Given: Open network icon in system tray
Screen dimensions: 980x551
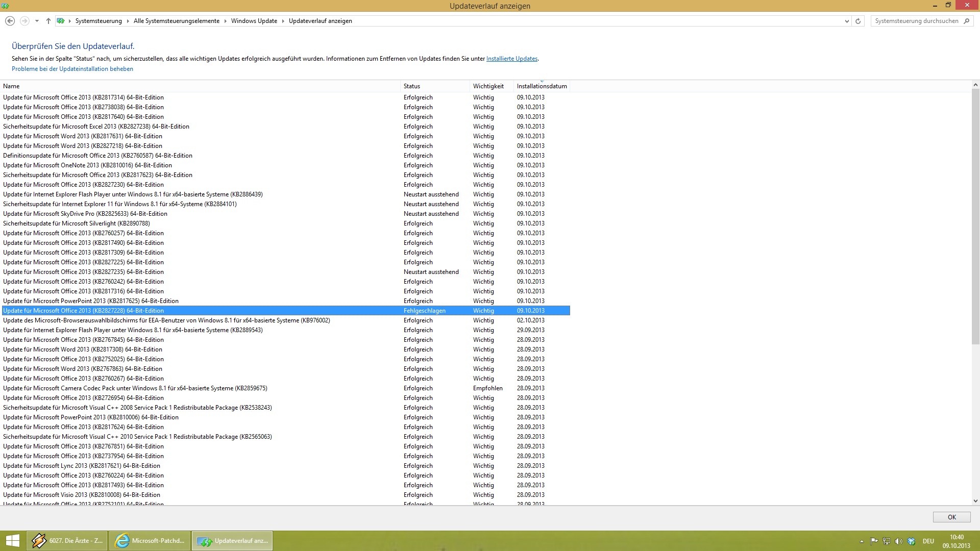Looking at the screenshot, I should (887, 541).
